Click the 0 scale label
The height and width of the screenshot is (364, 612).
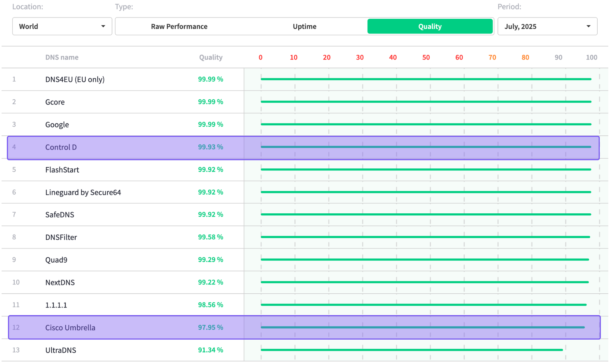[260, 57]
